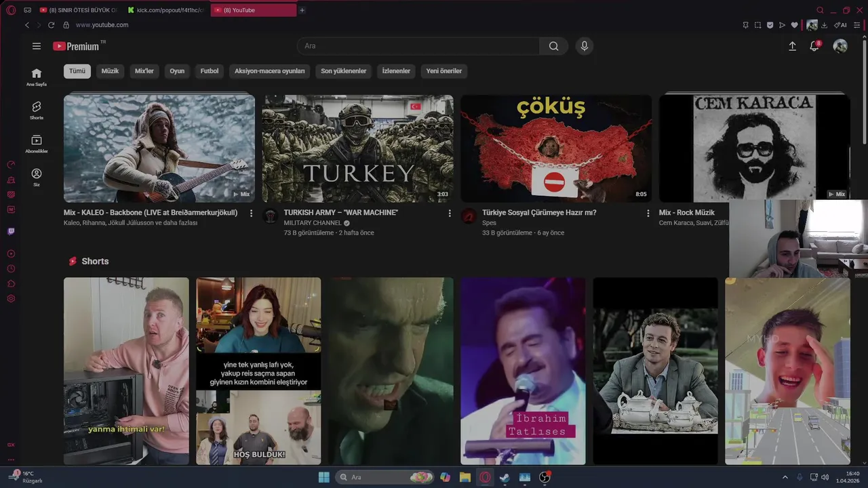Click the www.youtube.com address bar
868x488 pixels.
pyautogui.click(x=102, y=25)
